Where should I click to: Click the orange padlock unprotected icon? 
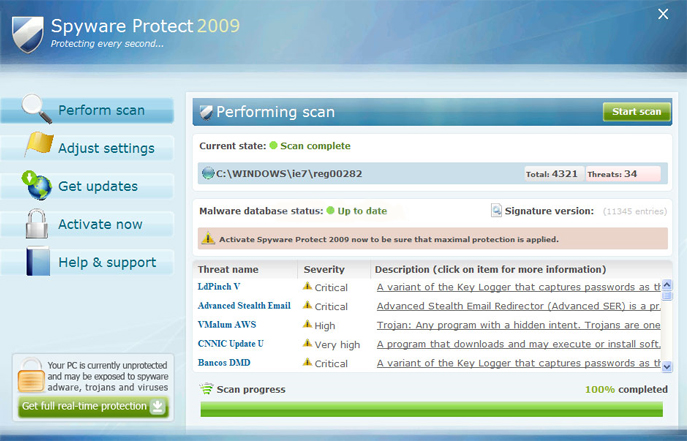(31, 375)
